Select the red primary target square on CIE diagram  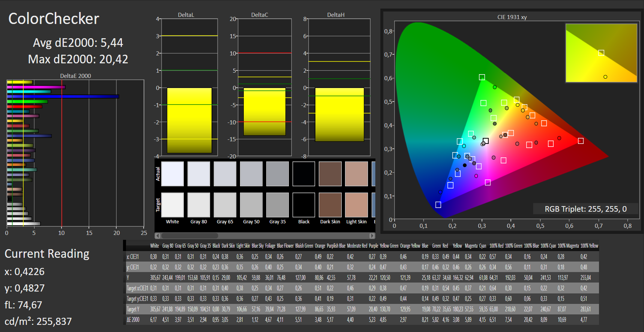pos(581,141)
